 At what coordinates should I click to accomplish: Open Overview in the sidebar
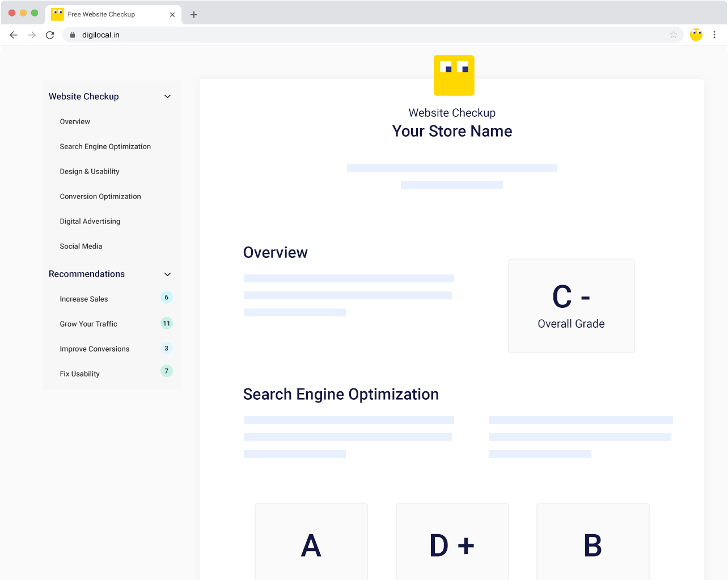coord(75,122)
